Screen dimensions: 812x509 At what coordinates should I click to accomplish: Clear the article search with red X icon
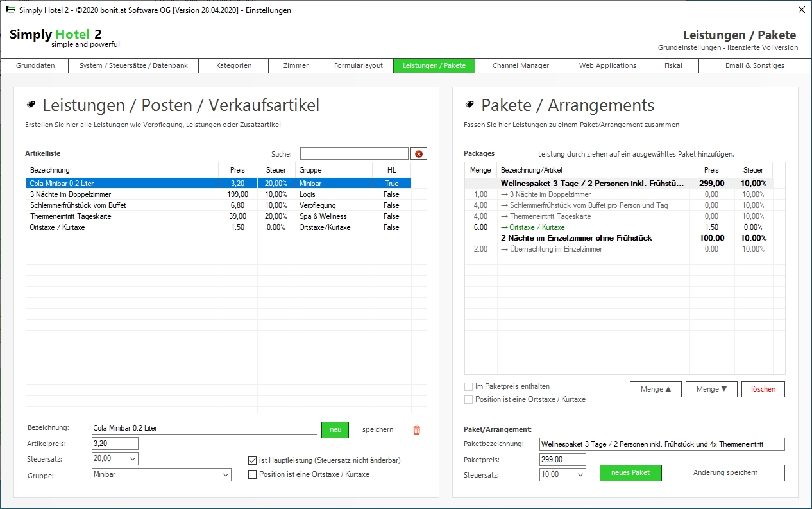(419, 154)
